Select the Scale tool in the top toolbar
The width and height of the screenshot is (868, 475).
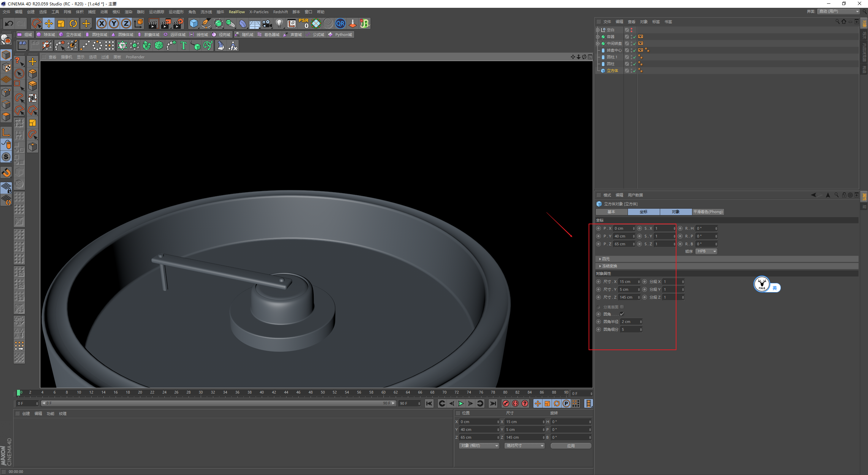[x=61, y=23]
